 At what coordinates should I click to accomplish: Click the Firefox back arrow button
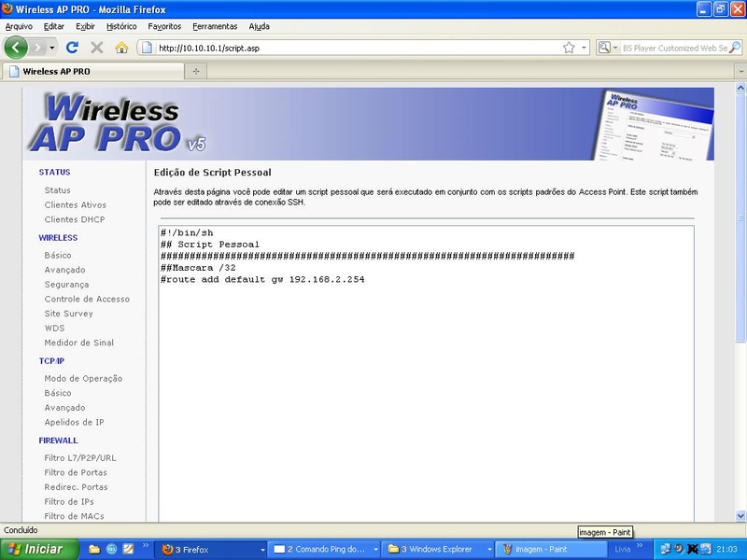pyautogui.click(x=16, y=48)
